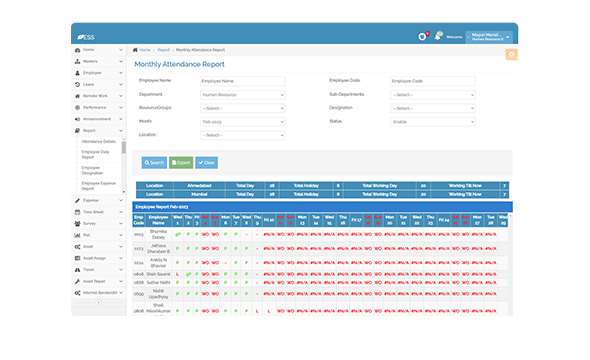Open the notification bell in header
Viewport: 590px width, 360px height.
click(438, 36)
